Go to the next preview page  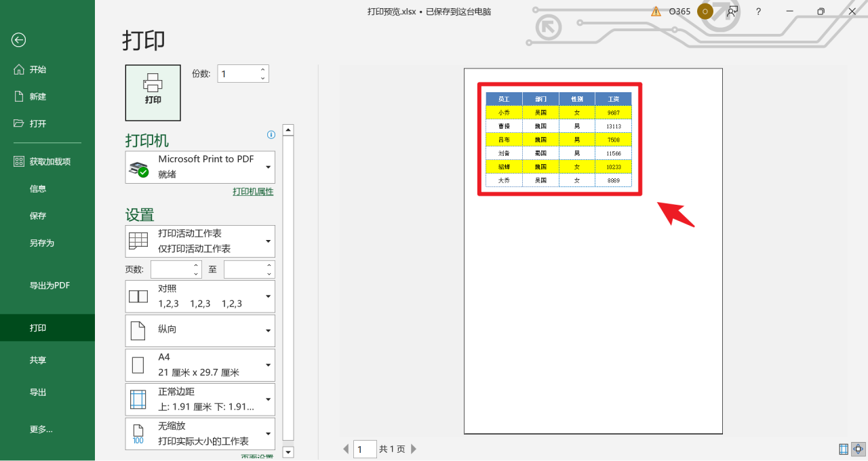414,449
